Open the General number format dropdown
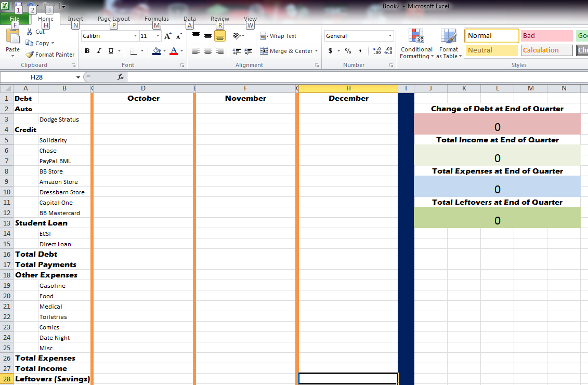 coord(390,36)
